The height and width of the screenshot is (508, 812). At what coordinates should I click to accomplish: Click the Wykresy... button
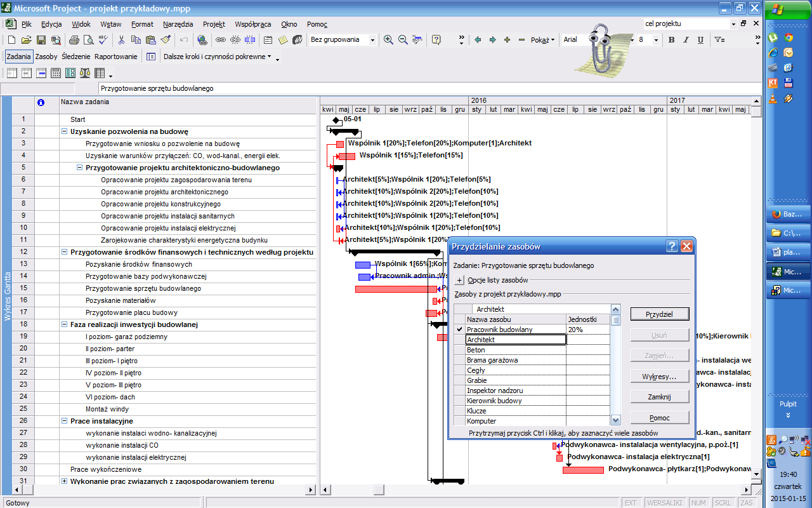659,377
